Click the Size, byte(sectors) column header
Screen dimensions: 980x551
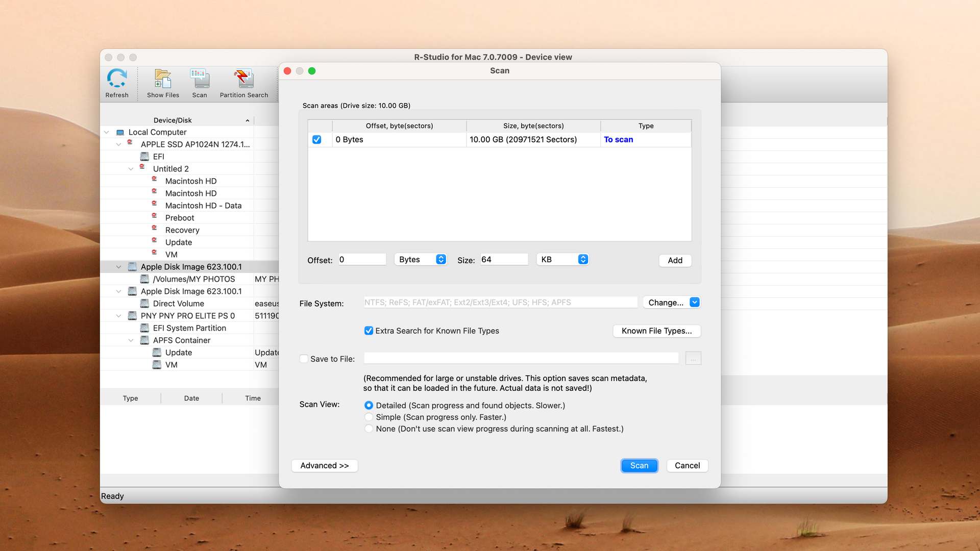pos(533,126)
